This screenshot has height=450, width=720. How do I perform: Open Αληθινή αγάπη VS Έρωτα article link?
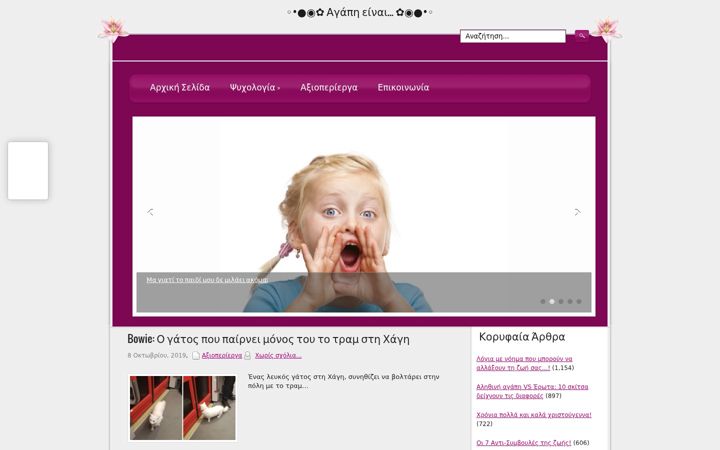coord(532,391)
